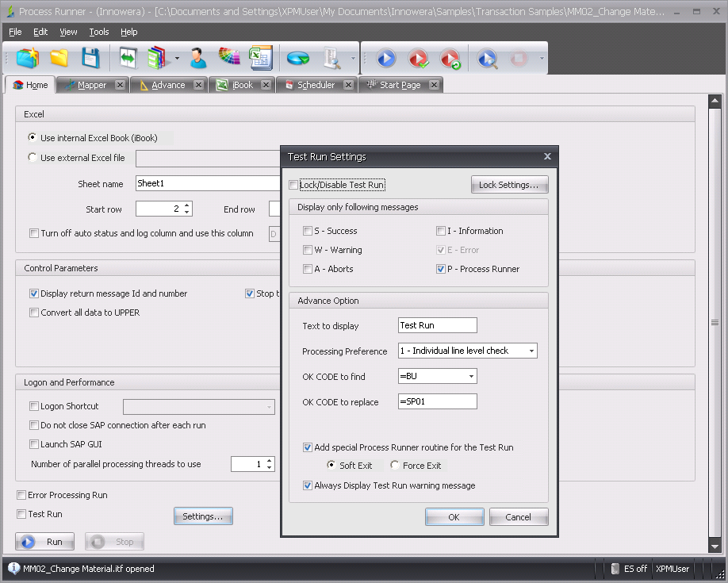Expand the Processing Preference dropdown
Image resolution: width=728 pixels, height=583 pixels.
click(531, 351)
